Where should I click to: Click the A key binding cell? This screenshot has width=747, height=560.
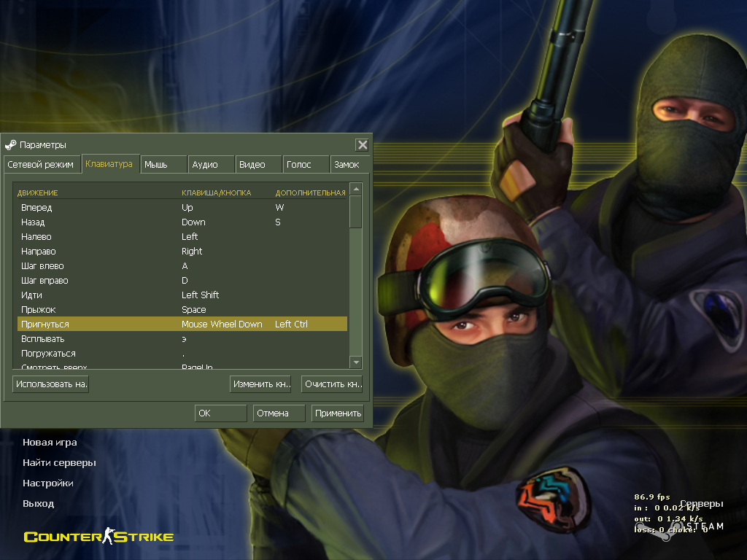[185, 266]
